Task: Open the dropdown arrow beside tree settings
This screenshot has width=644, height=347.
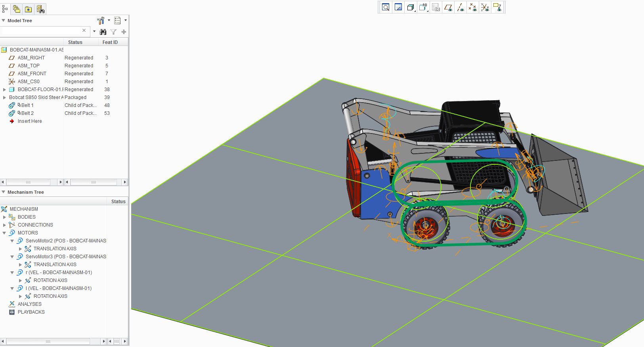Action: pos(109,20)
